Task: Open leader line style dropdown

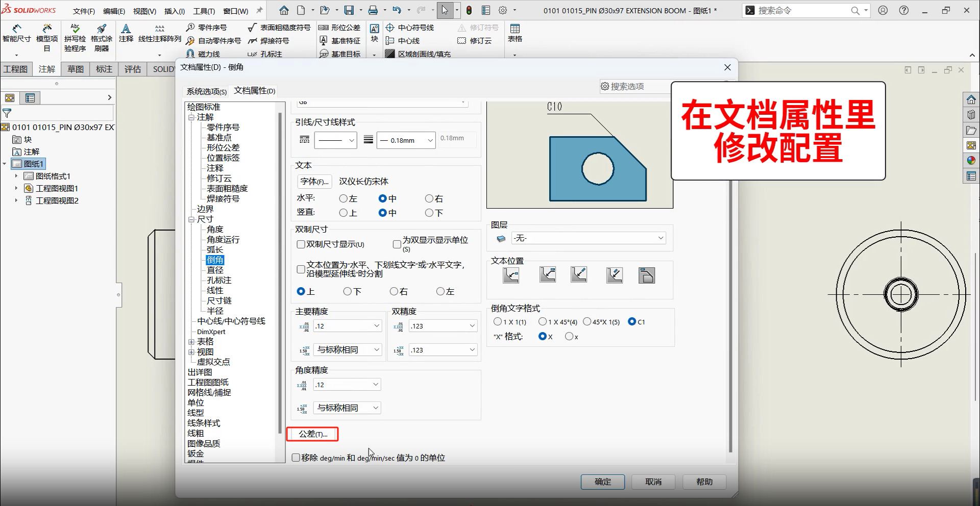Action: coord(335,140)
